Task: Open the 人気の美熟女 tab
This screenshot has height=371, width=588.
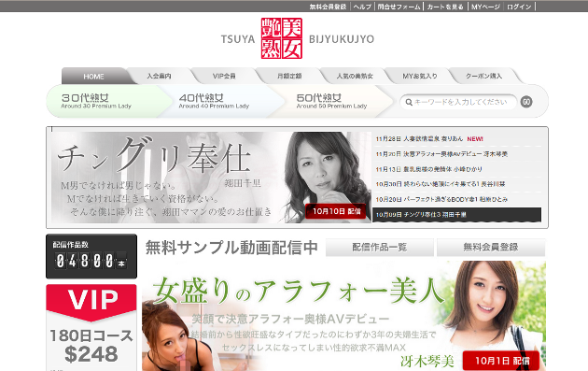Action: click(355, 76)
